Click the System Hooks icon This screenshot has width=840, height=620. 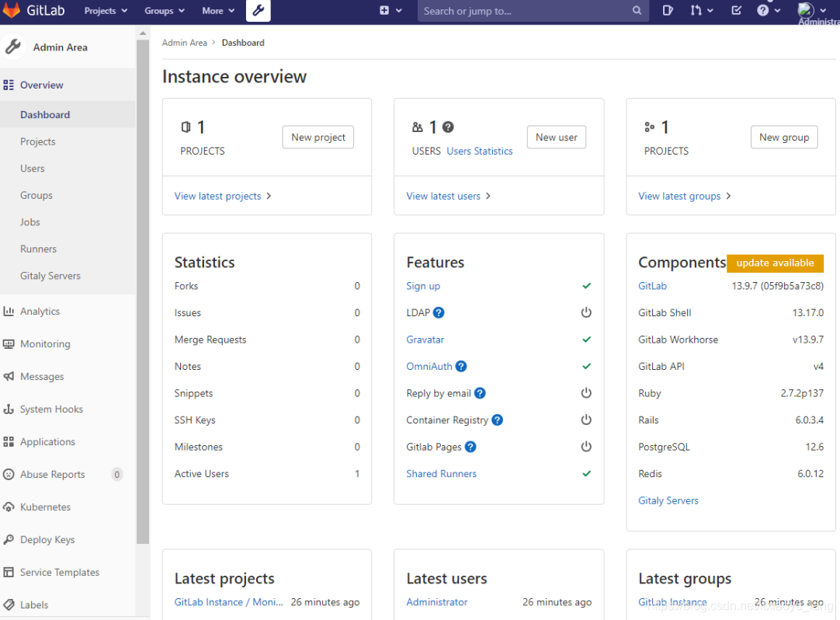9,409
